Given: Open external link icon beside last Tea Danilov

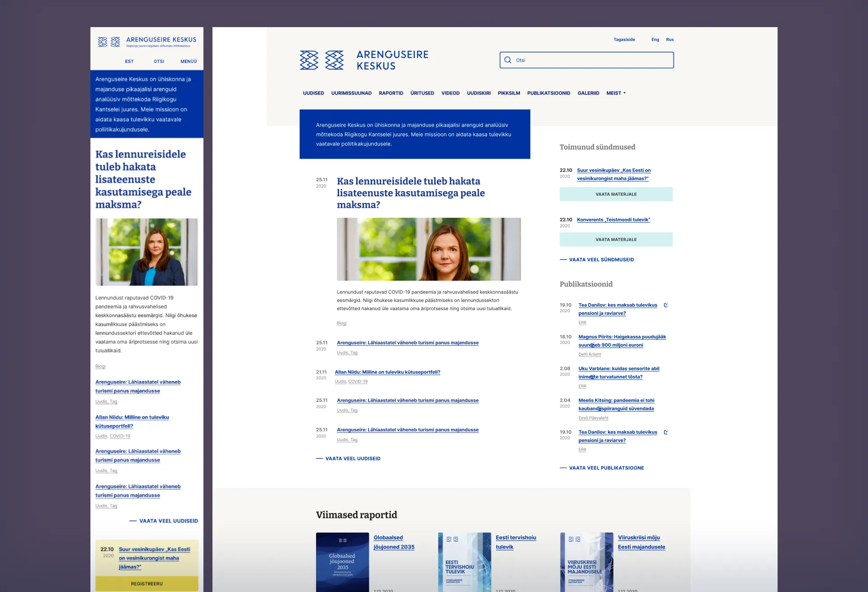Looking at the screenshot, I should pyautogui.click(x=665, y=432).
